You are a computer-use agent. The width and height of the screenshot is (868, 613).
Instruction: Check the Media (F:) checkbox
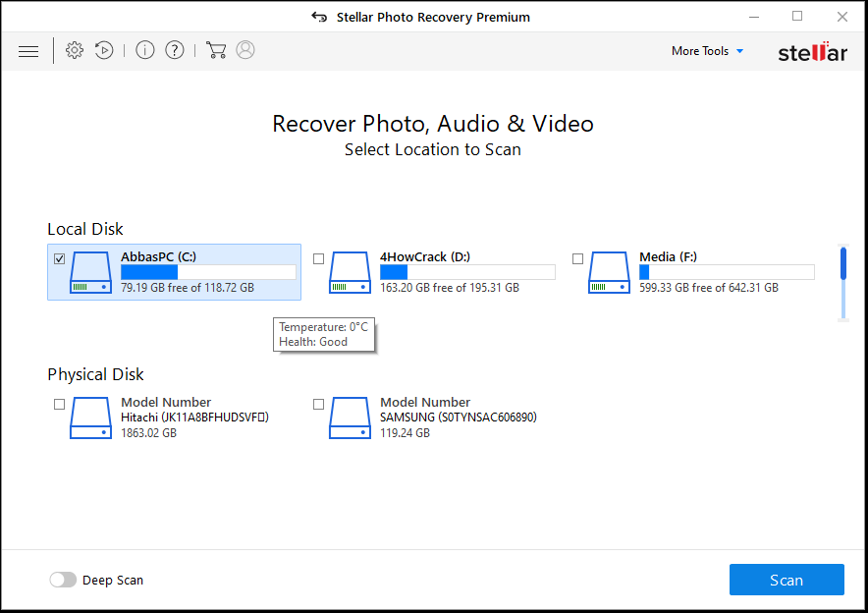click(577, 258)
